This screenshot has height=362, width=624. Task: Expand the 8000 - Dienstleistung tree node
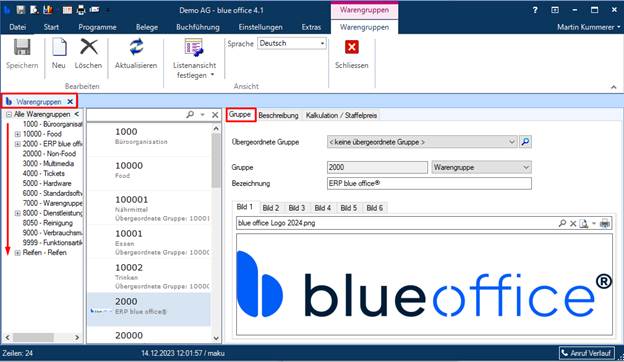[x=18, y=213]
